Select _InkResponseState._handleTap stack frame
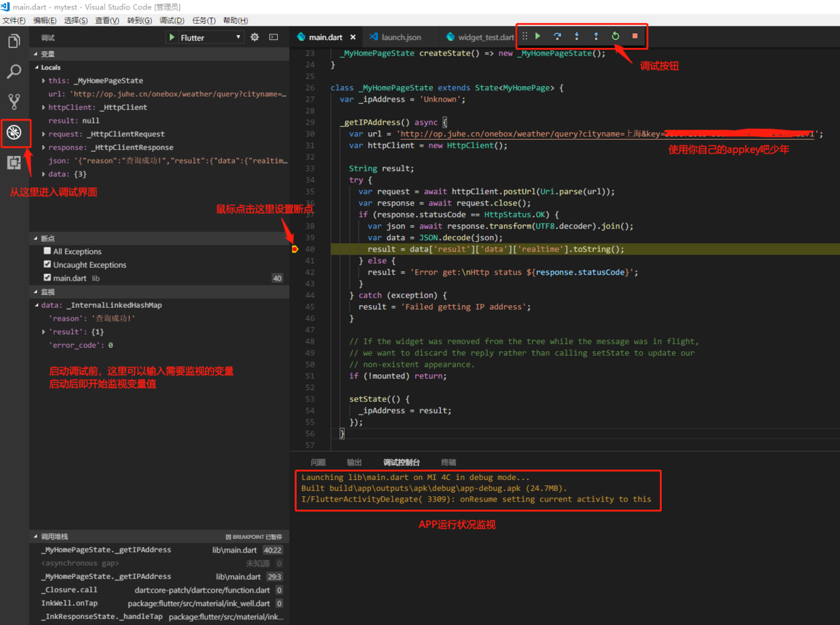 [x=159, y=617]
